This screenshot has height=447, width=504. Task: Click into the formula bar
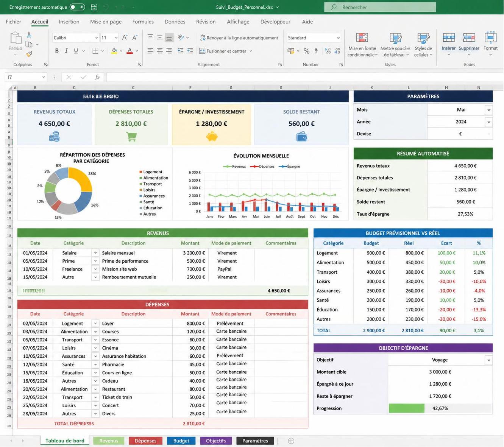pos(305,77)
